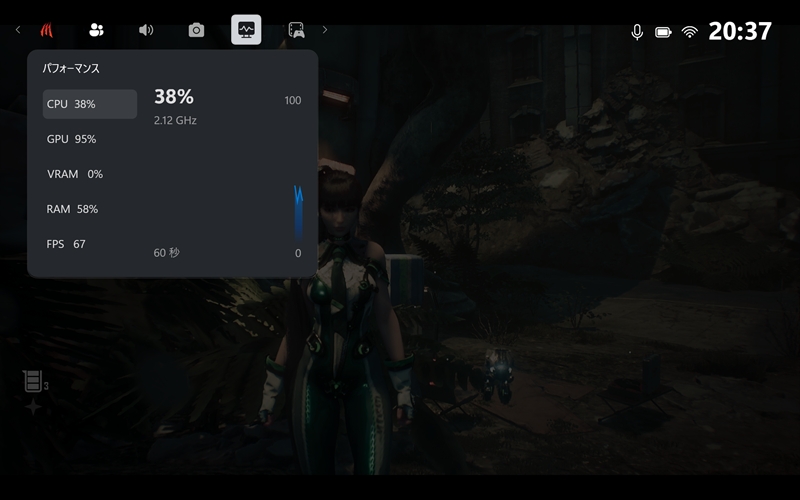Screen dimensions: 800x500
Task: Open the audio volume widget
Action: pyautogui.click(x=146, y=30)
